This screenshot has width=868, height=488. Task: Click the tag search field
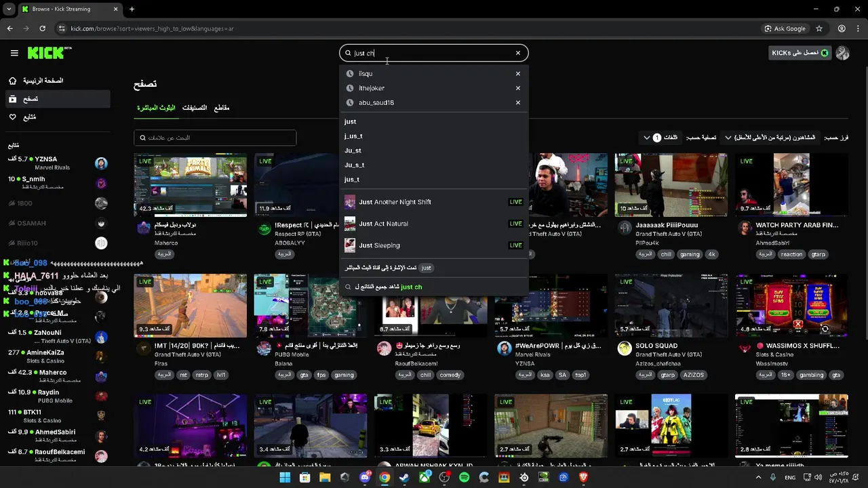[215, 138]
